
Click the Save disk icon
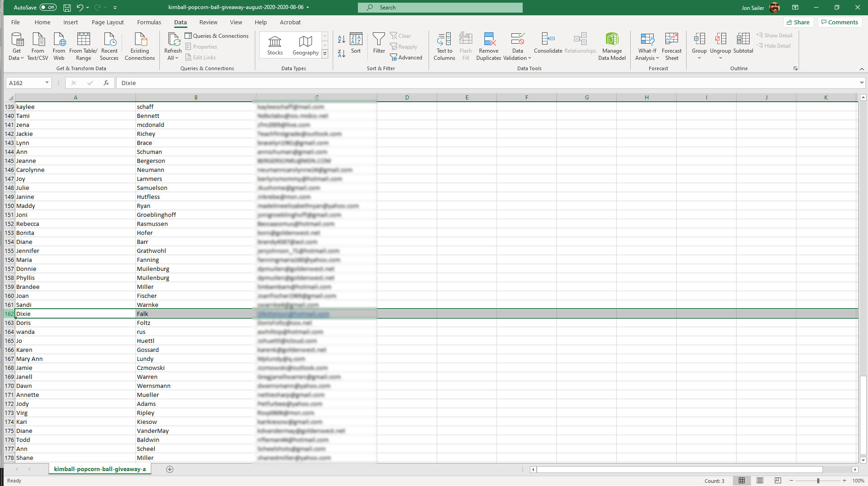(67, 8)
